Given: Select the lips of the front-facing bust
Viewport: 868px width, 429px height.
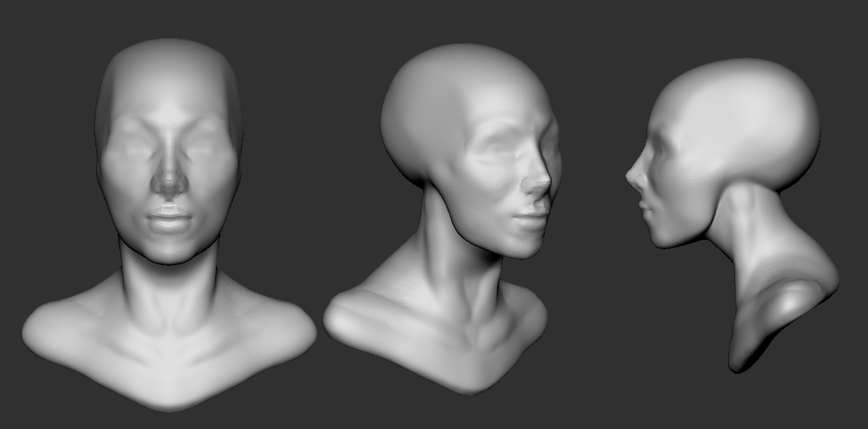Looking at the screenshot, I should tap(170, 221).
